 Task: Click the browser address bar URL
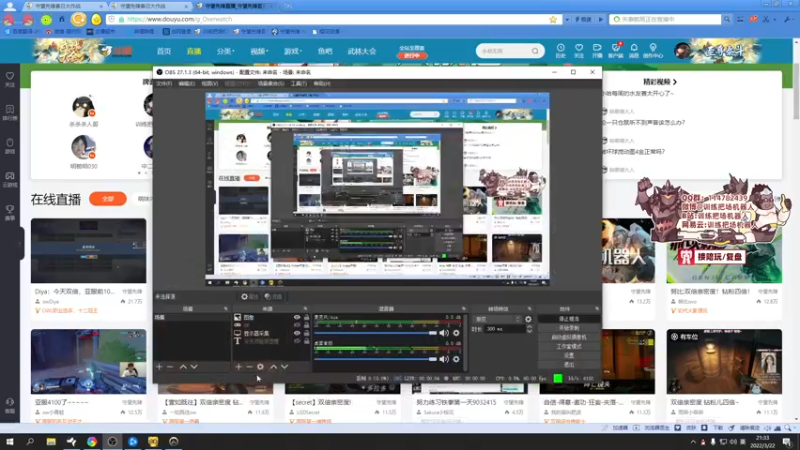click(x=180, y=19)
